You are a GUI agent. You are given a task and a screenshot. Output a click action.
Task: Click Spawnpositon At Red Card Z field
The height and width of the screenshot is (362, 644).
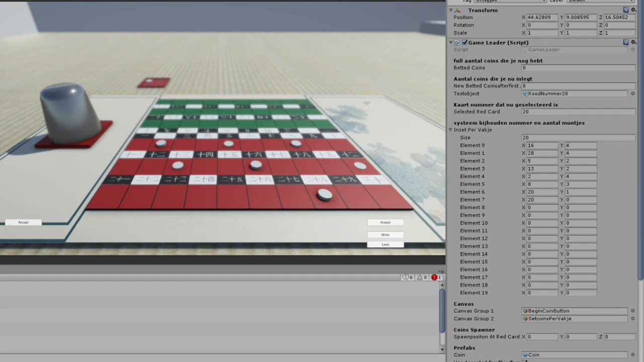620,337
